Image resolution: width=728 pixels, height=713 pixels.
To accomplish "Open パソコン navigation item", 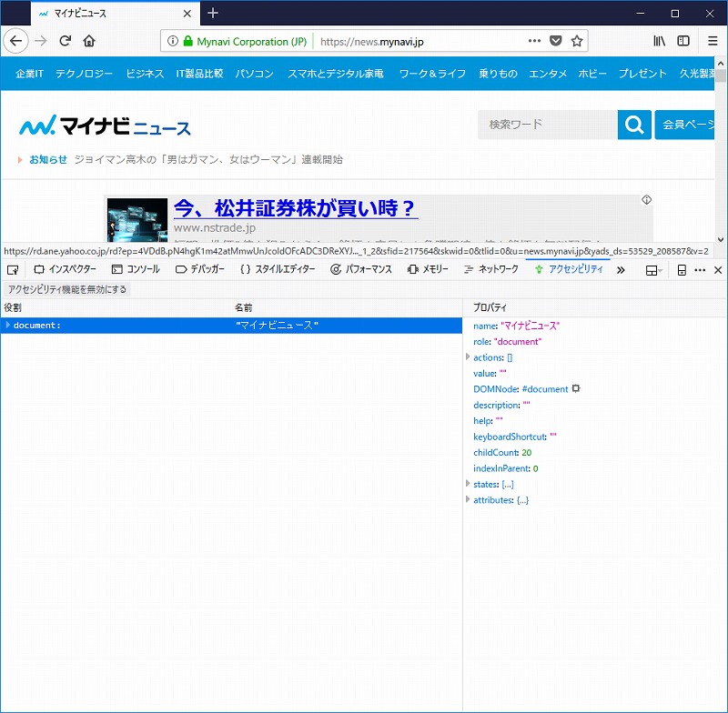I will point(254,74).
